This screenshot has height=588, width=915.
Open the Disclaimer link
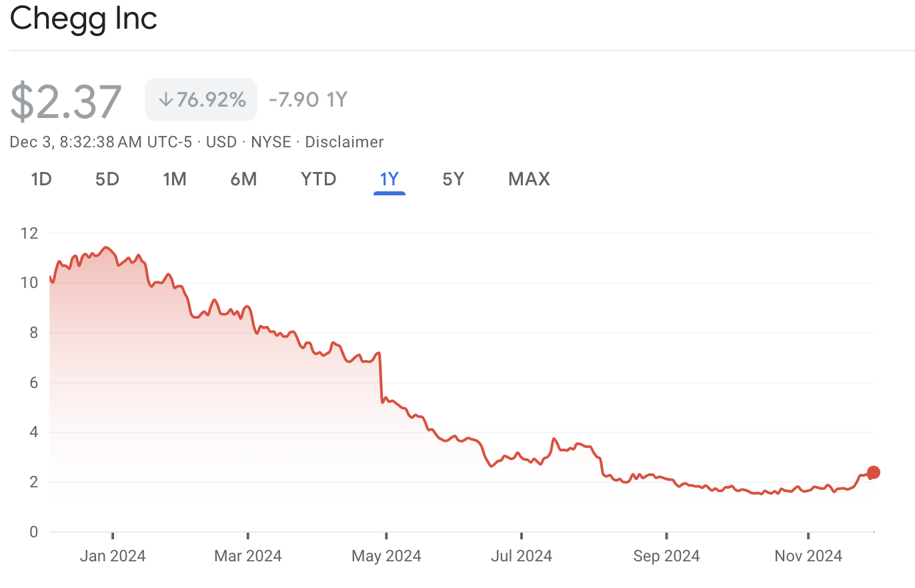coord(344,142)
